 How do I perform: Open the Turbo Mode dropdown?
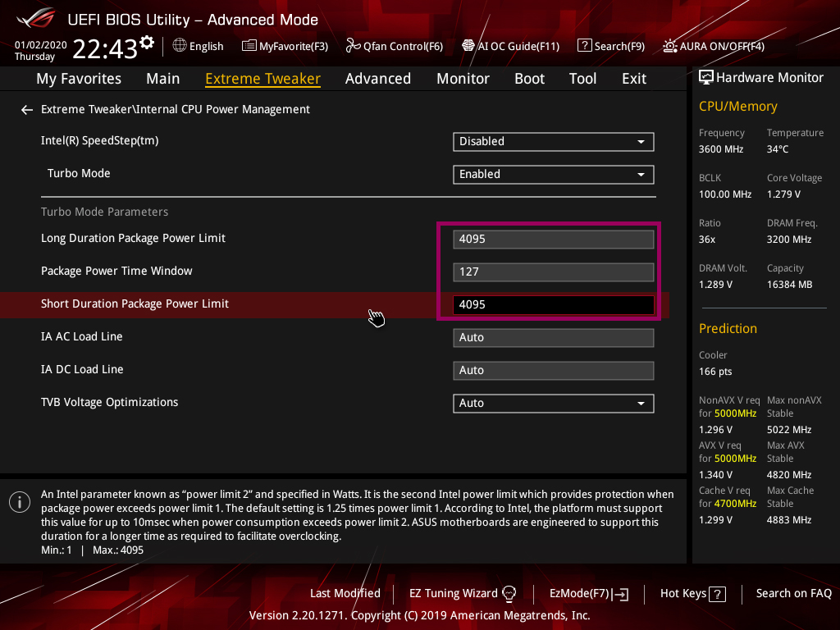tap(554, 175)
